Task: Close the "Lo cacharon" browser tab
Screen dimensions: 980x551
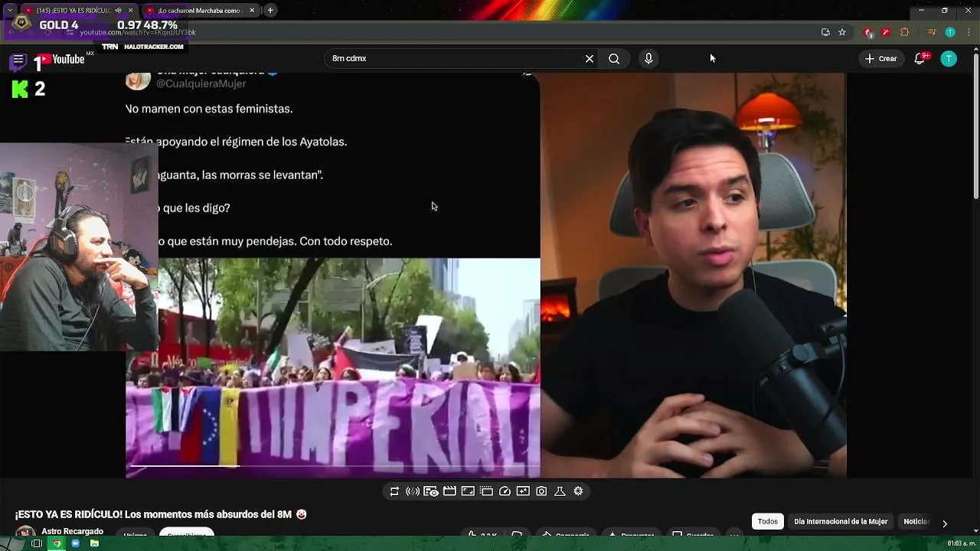Action: [252, 10]
